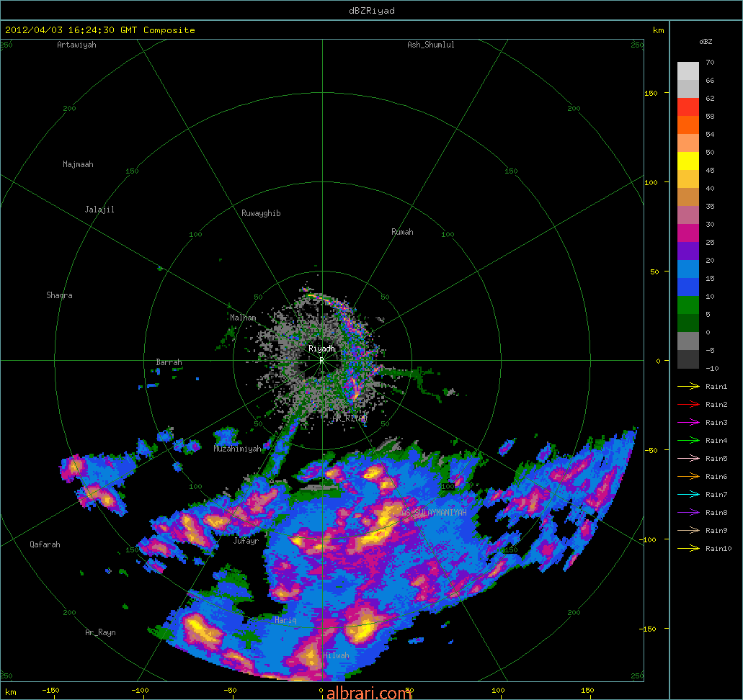Viewport: 743px width, 700px height.
Task: Click the bright green 5-10 dBZ swatch
Action: tap(688, 305)
